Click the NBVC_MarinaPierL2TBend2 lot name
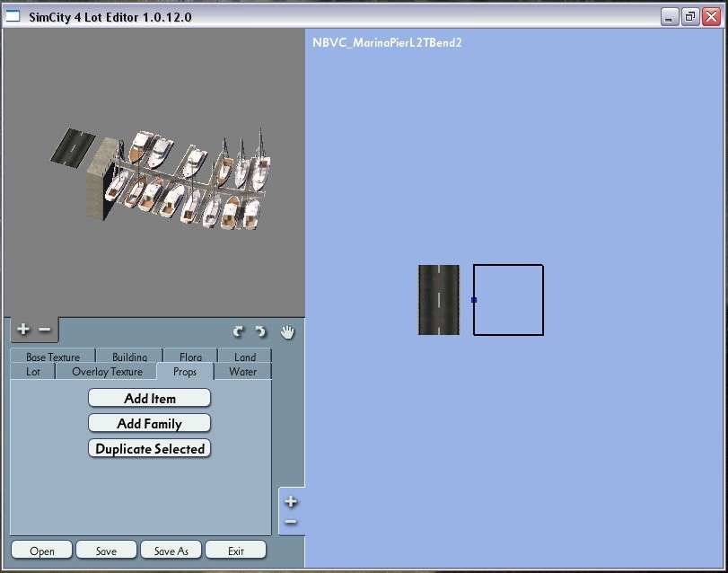 click(387, 43)
